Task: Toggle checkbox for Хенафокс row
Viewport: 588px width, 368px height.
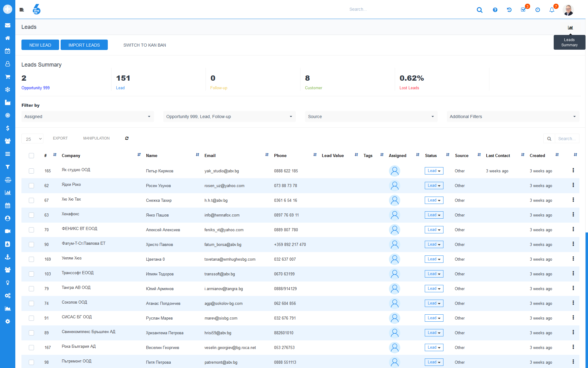Action: (x=31, y=215)
